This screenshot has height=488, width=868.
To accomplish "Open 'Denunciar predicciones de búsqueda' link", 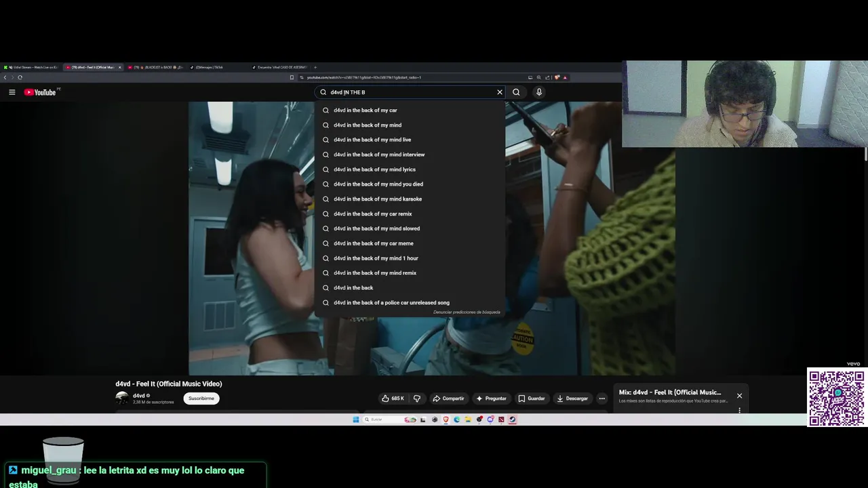I will pyautogui.click(x=467, y=312).
